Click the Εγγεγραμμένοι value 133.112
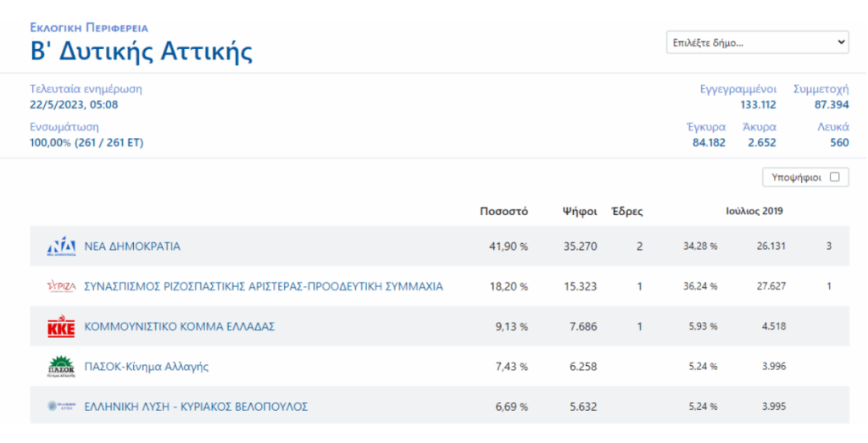 click(758, 104)
